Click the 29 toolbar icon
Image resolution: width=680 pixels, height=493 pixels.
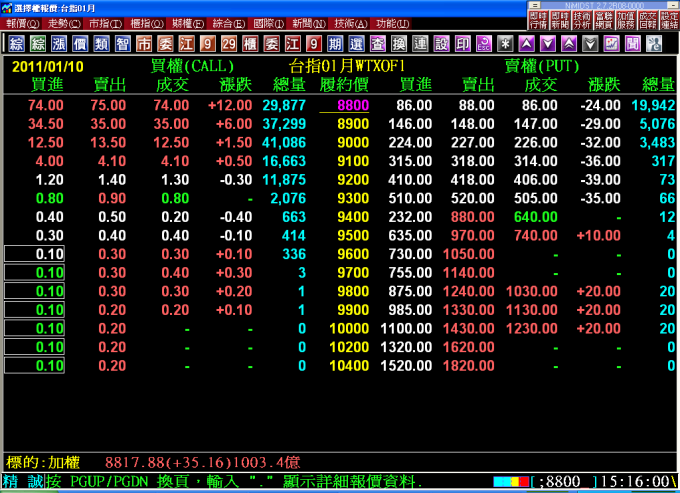(229, 44)
